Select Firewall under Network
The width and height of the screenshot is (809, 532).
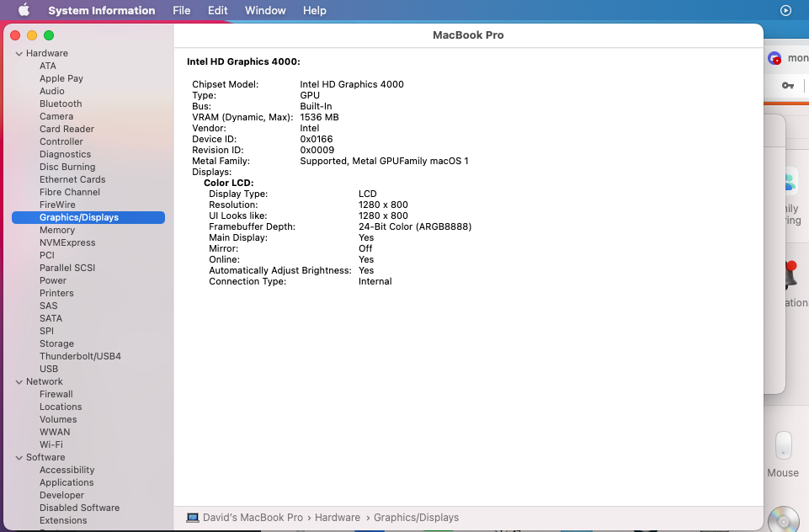(x=56, y=395)
